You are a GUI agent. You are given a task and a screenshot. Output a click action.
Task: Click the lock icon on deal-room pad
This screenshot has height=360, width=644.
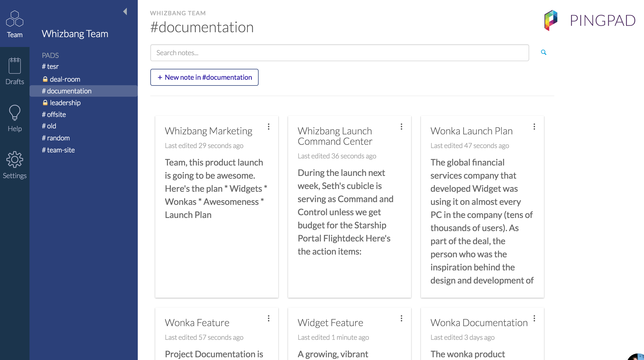(45, 79)
